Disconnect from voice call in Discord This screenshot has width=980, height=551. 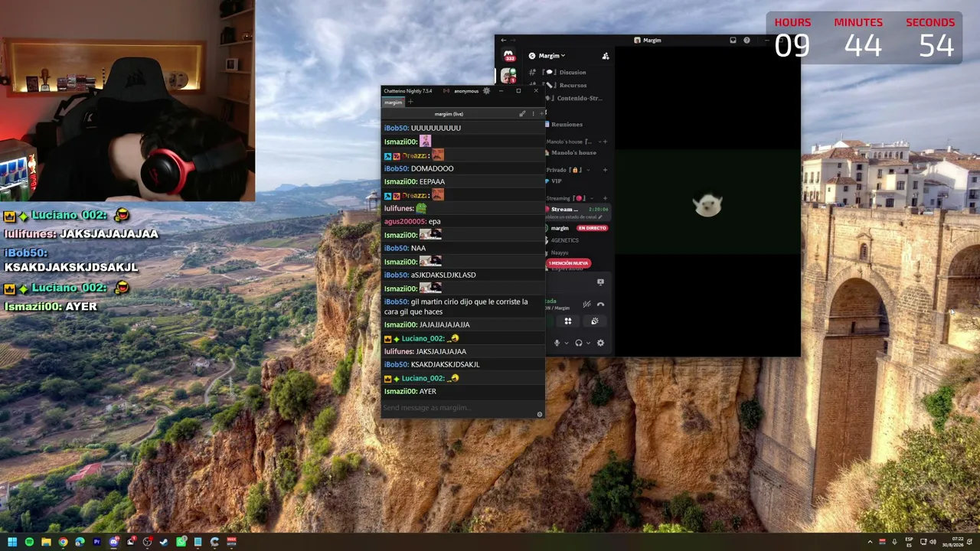[x=600, y=304]
